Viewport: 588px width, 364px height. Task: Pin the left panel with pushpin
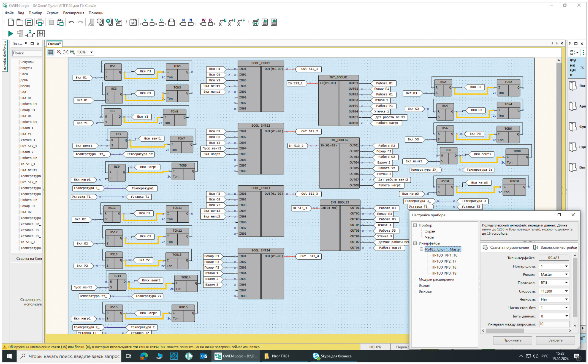pos(26,44)
